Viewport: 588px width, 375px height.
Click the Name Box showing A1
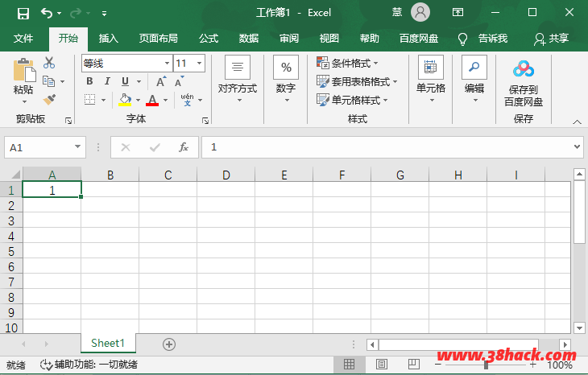[45, 147]
